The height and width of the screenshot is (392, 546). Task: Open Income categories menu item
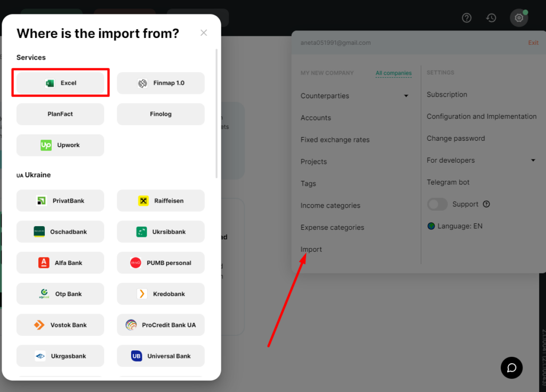click(331, 205)
